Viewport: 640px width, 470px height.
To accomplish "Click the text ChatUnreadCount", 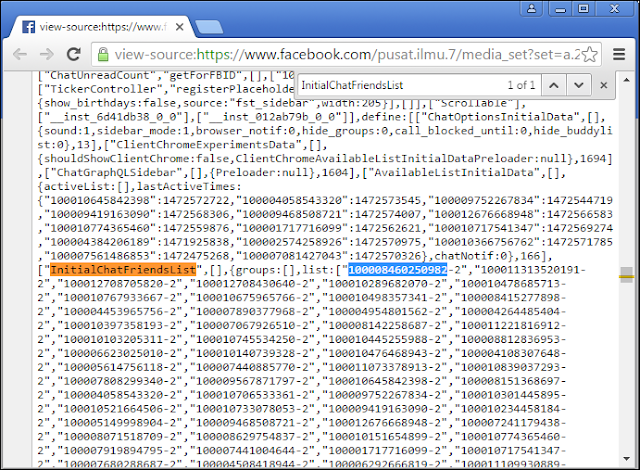I will [x=100, y=75].
